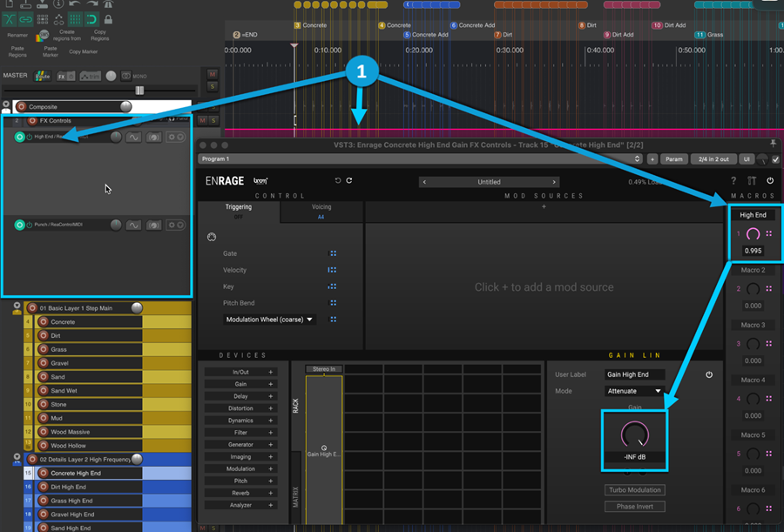Click the plus to add mod source
Screen dimensions: 784x532
(544, 206)
